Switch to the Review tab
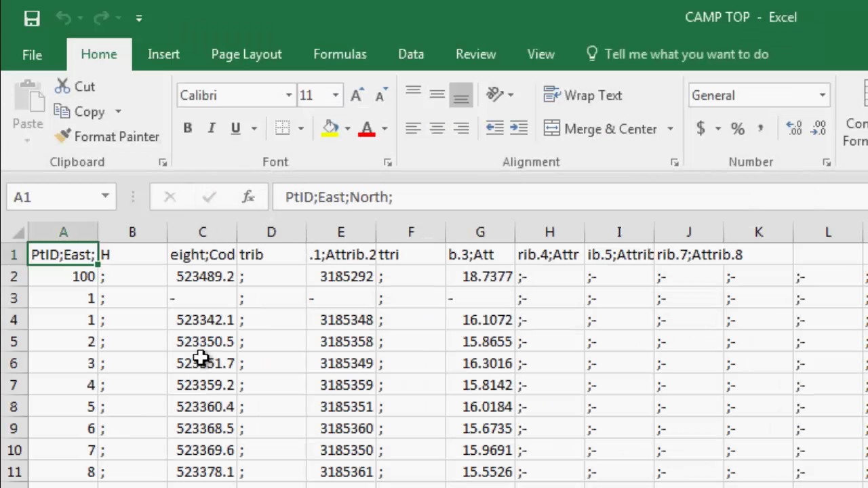The height and width of the screenshot is (488, 868). pos(475,54)
